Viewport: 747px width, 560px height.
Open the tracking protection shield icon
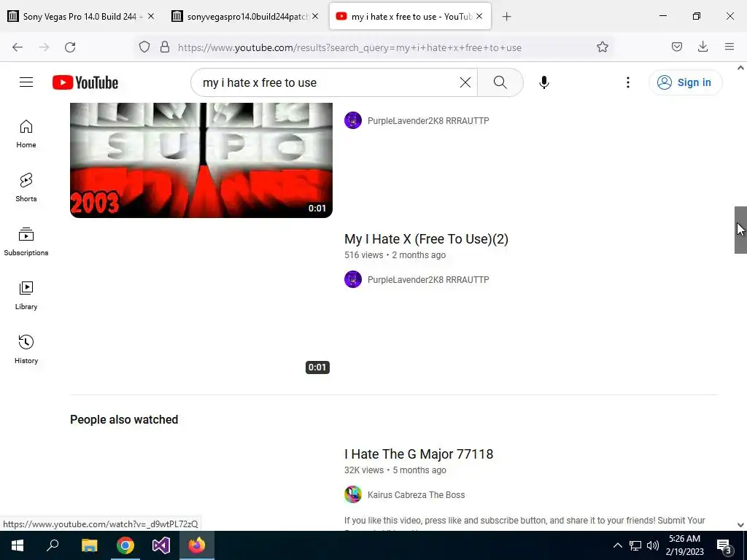pos(144,47)
